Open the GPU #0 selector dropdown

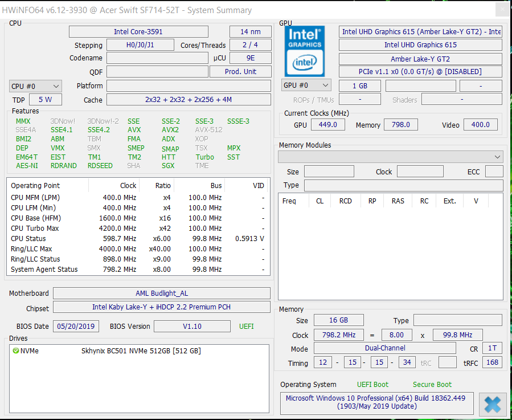tap(306, 85)
